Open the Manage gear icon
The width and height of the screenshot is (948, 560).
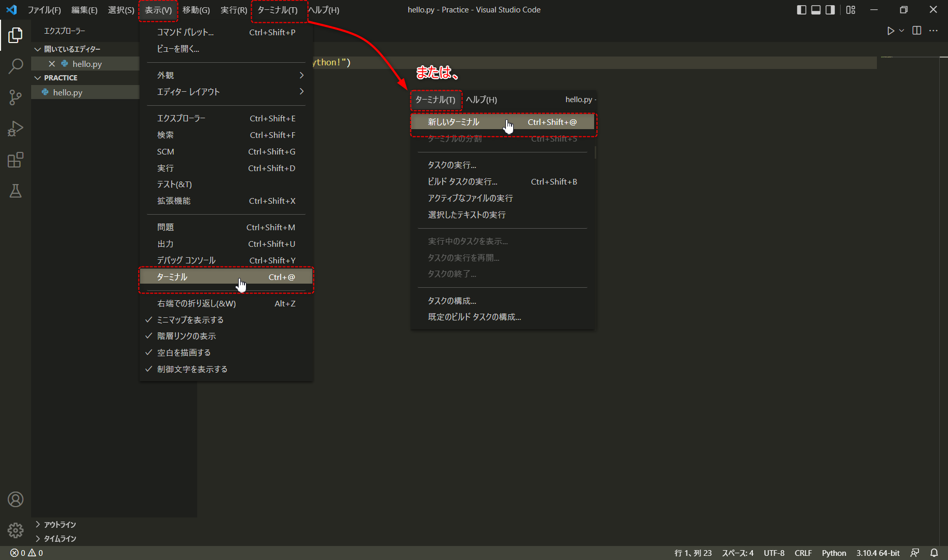coord(16,530)
